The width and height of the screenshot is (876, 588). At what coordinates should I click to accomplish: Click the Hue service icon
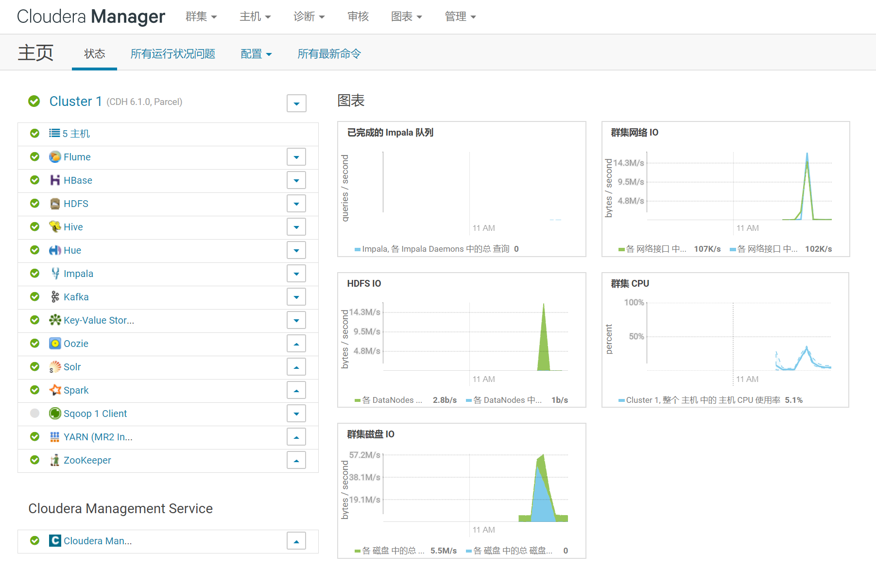click(55, 250)
